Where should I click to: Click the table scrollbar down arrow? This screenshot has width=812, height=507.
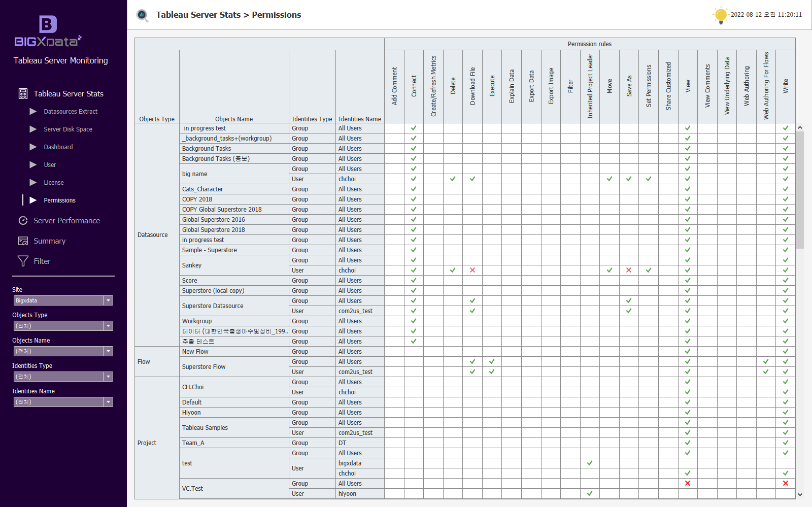pos(800,495)
